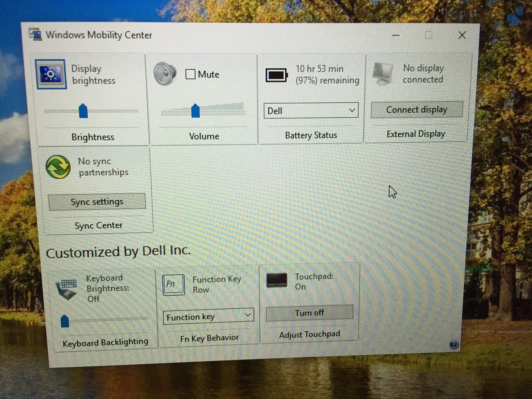Click the 'No sync partnerships' text
This screenshot has width=532, height=399.
(x=103, y=167)
